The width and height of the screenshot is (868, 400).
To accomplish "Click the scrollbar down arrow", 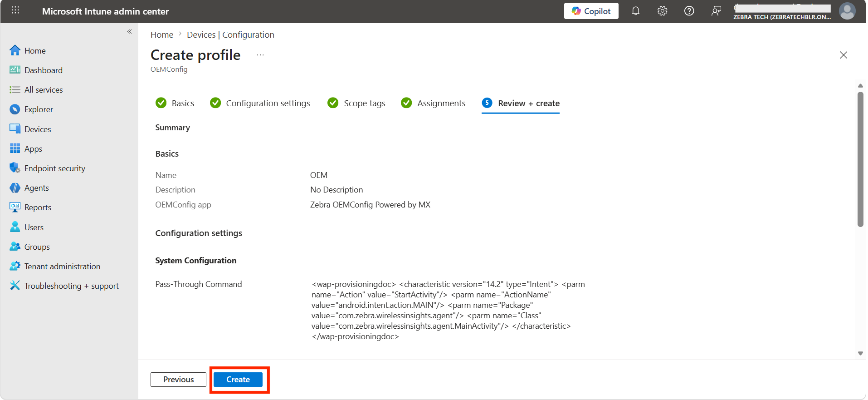I will (x=860, y=353).
